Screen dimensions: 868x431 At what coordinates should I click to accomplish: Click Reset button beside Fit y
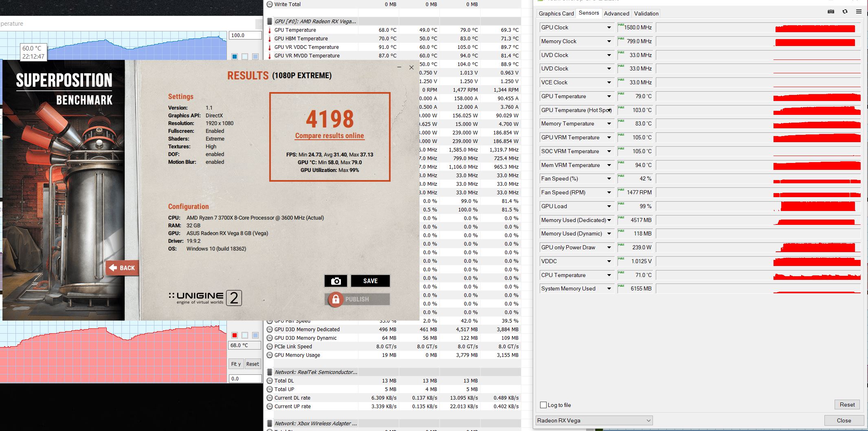253,364
